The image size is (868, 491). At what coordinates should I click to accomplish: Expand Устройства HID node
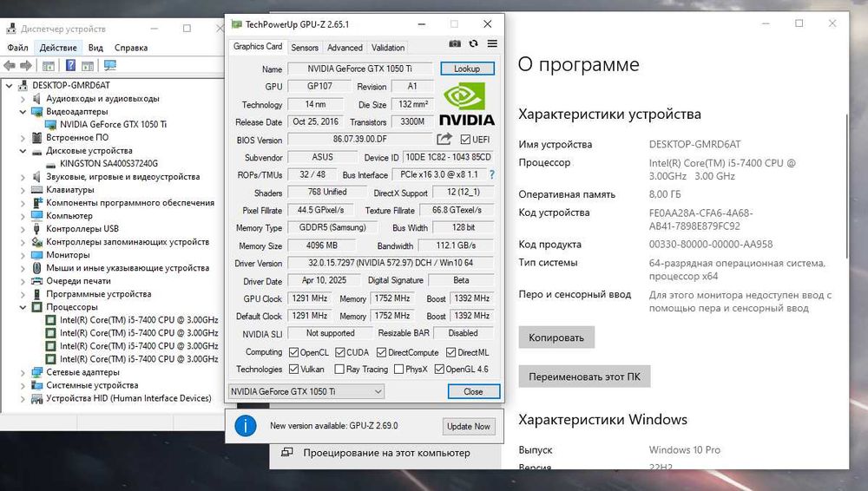coord(23,398)
